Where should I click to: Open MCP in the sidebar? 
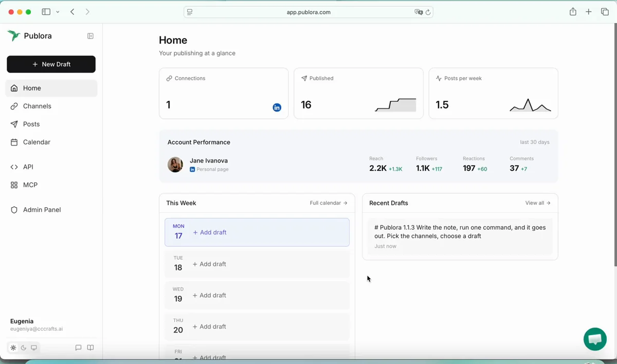(x=51, y=185)
